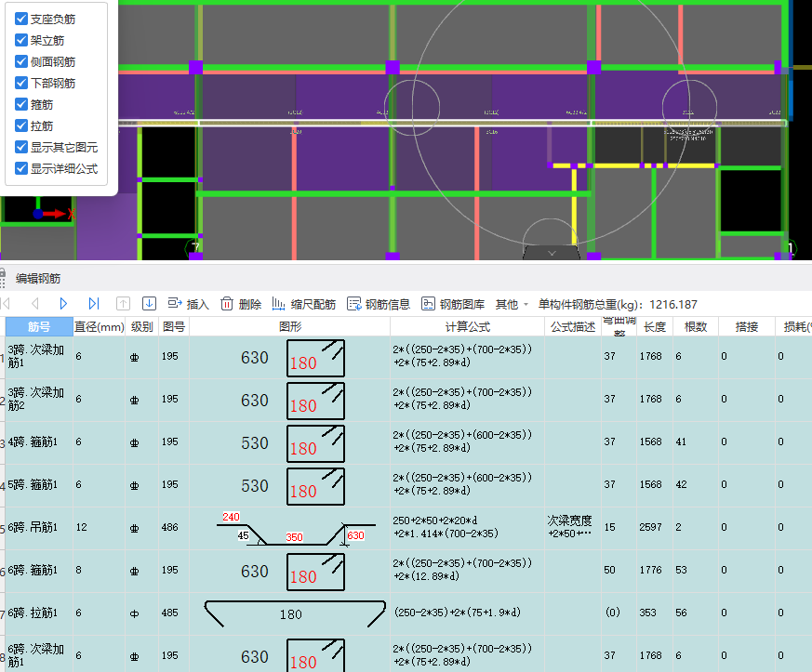Viewport: 812px width, 672px height.
Task: Click diameter cell 8 of 6跨.箍筋1
Action: coord(99,570)
